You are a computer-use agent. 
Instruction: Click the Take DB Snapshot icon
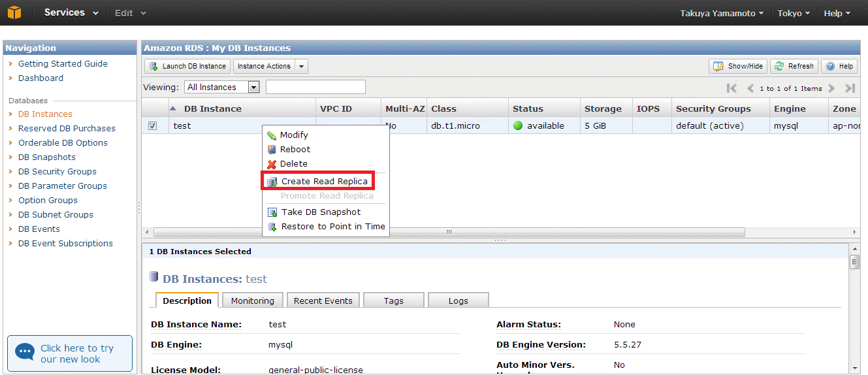pyautogui.click(x=272, y=212)
